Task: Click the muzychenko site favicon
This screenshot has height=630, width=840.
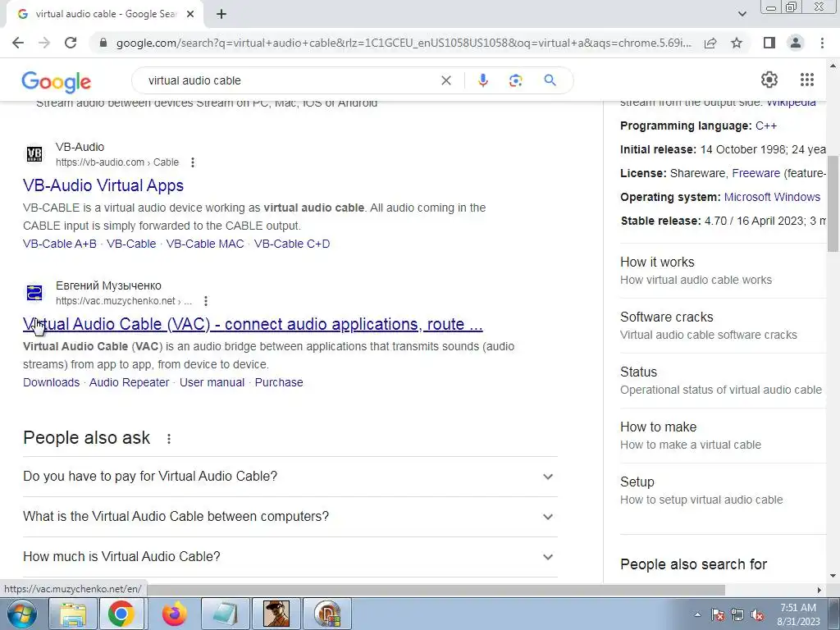Action: click(x=34, y=293)
